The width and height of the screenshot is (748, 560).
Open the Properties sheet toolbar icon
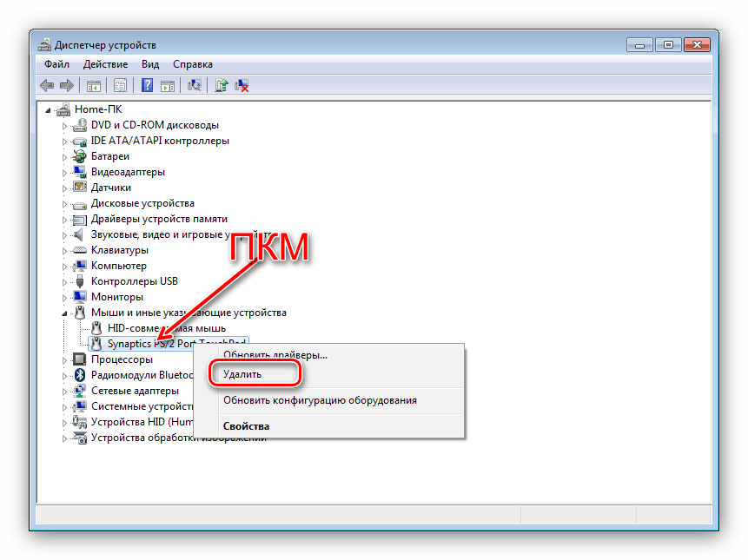tap(120, 86)
